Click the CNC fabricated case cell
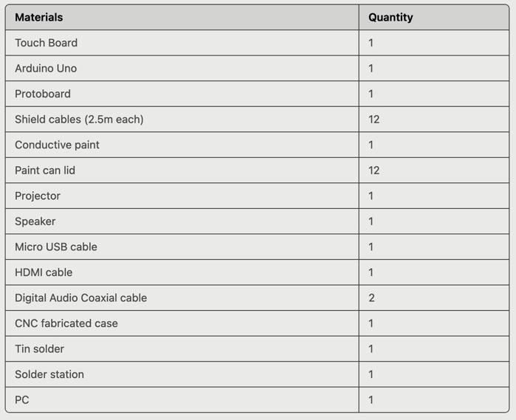This screenshot has width=516, height=420. pyautogui.click(x=66, y=323)
